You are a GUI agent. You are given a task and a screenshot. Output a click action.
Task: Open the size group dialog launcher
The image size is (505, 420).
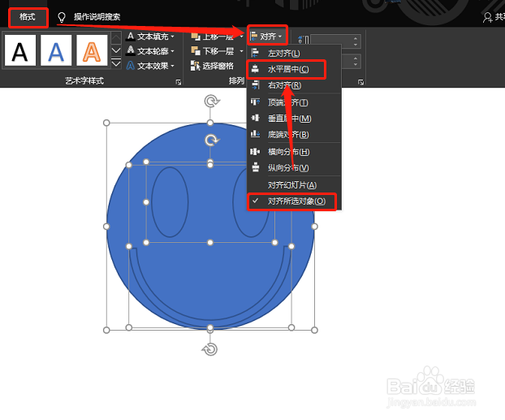click(x=360, y=83)
